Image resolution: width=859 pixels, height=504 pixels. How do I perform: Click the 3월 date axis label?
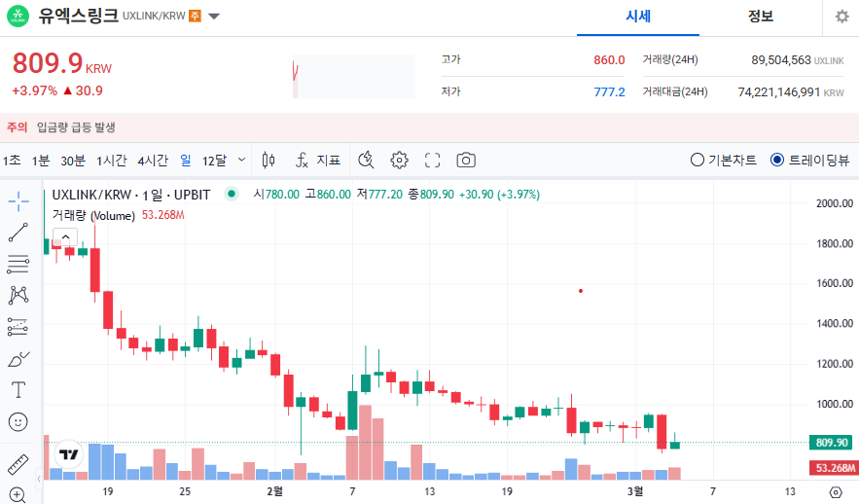coord(635,490)
